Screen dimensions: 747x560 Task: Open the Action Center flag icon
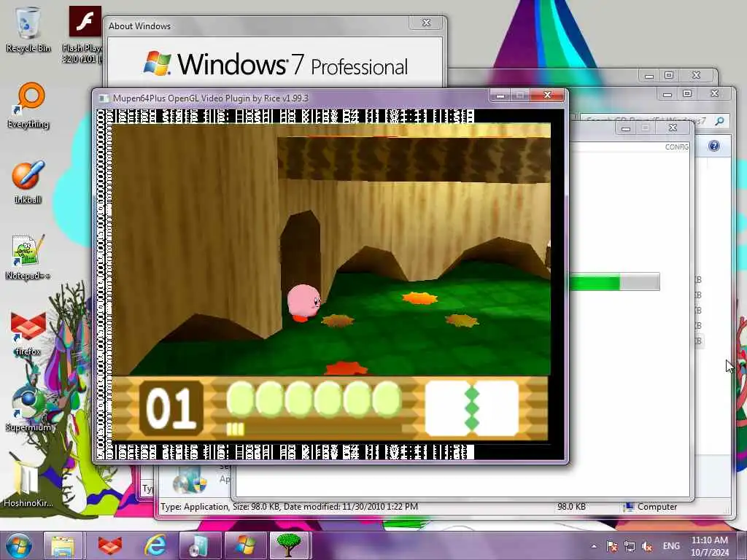point(612,546)
